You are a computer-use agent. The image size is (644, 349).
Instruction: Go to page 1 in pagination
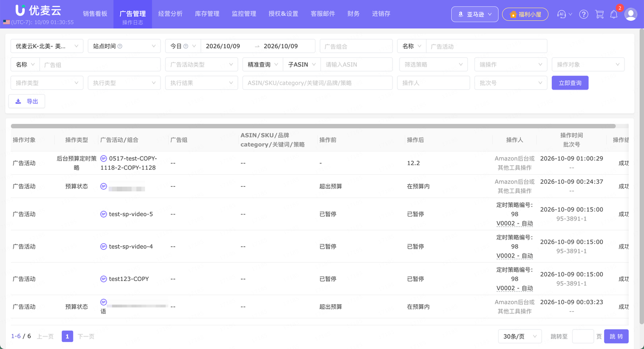(x=67, y=336)
